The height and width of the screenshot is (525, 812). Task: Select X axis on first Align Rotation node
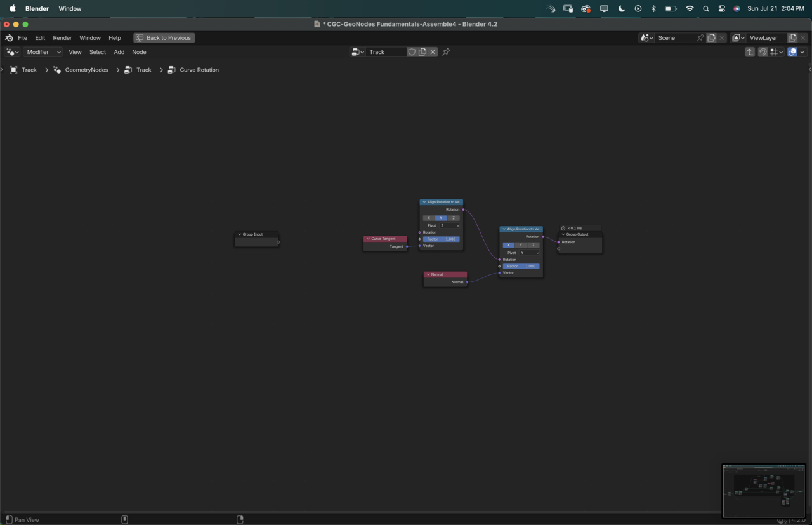(429, 218)
